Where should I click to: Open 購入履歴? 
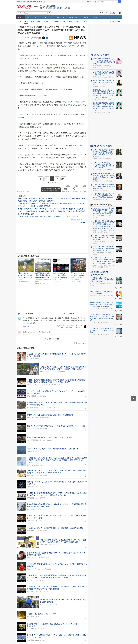tap(112, 13)
